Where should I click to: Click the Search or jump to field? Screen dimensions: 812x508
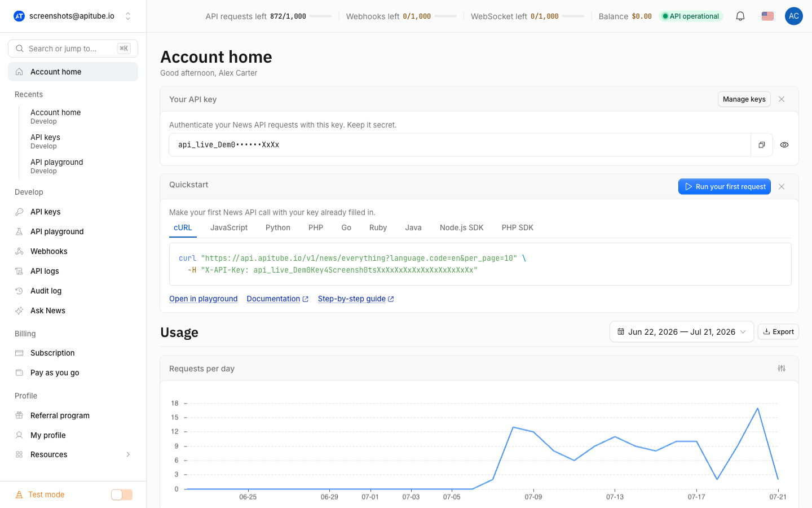click(x=73, y=49)
